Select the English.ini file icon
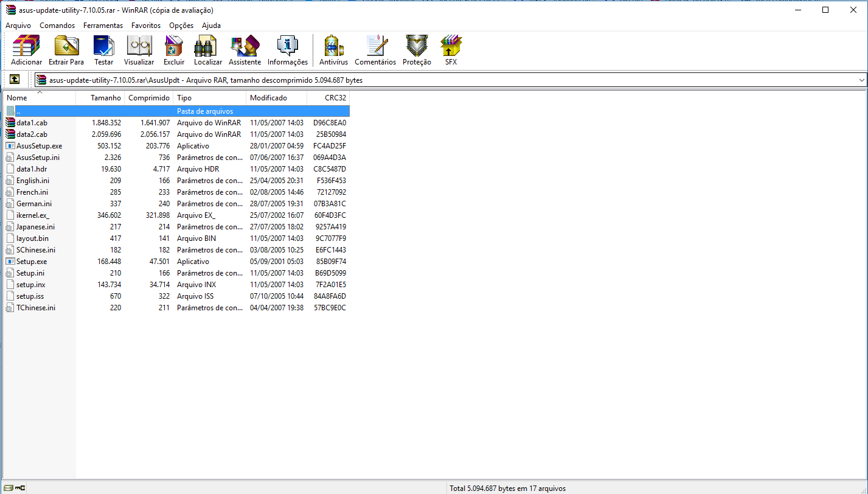Image resolution: width=868 pixels, height=494 pixels. (x=10, y=181)
